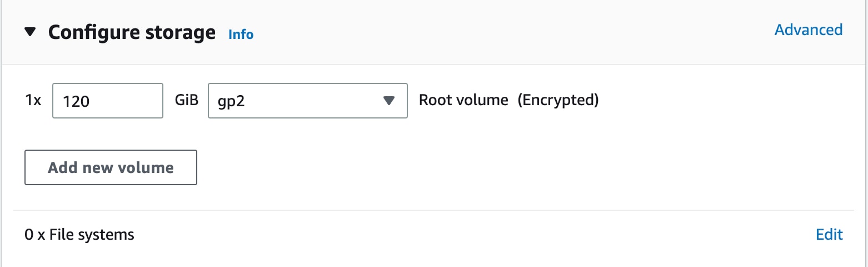
Task: Open the Advanced storage settings link
Action: click(808, 29)
